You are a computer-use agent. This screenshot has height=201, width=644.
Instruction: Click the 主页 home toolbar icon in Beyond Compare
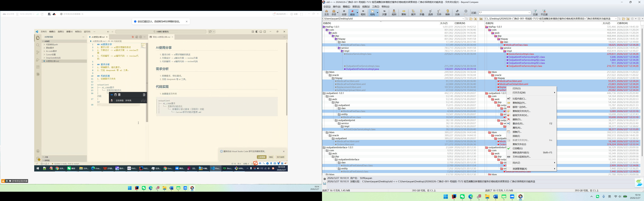tap(326, 12)
